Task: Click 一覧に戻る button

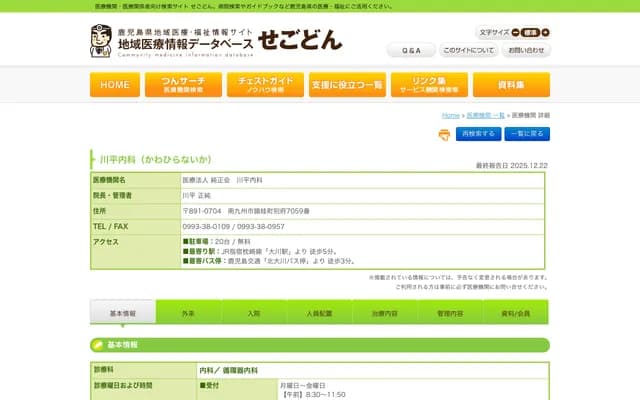Action: coord(527,133)
